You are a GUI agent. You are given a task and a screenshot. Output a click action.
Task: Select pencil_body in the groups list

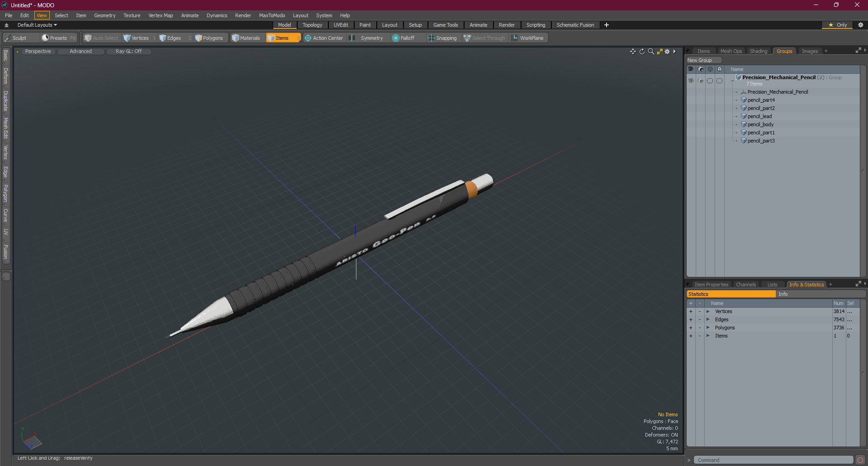click(760, 124)
